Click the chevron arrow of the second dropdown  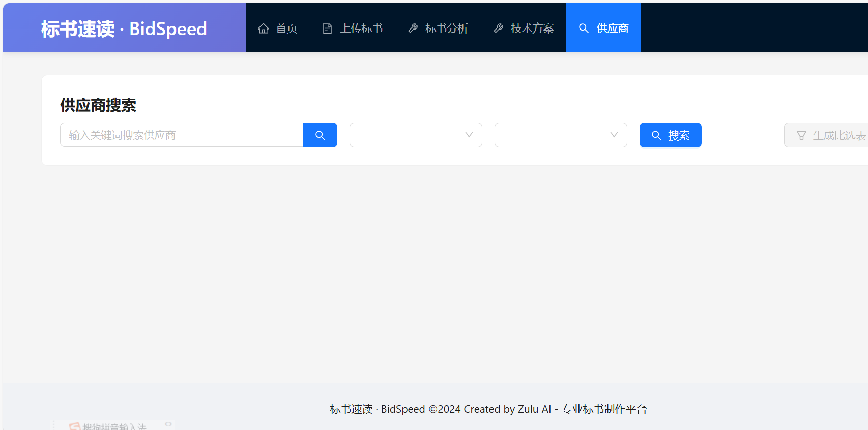tap(614, 135)
